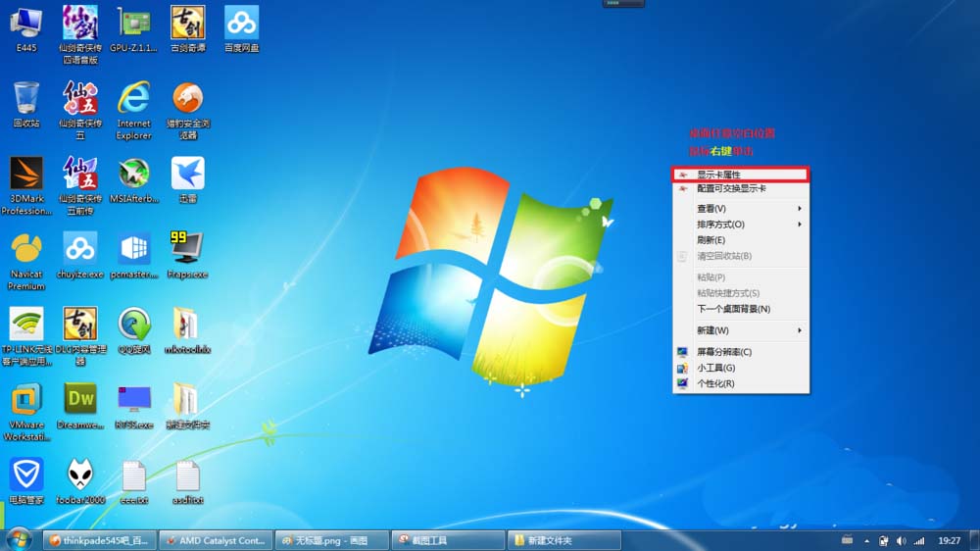Open the Recycle Bin 回收站 icon

coord(26,105)
